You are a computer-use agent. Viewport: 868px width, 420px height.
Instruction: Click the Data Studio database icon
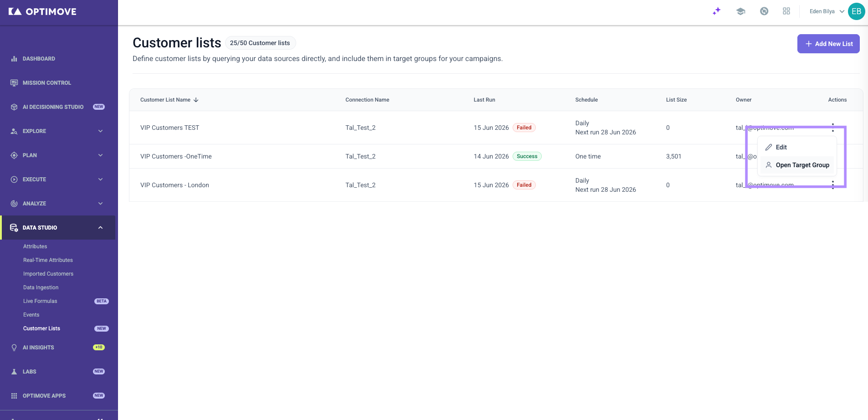[14, 228]
